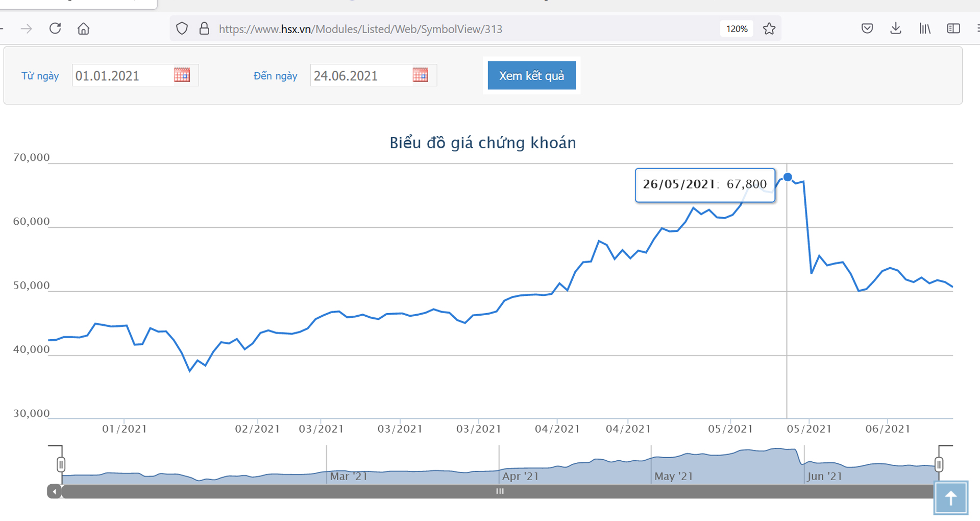The width and height of the screenshot is (980, 521).
Task: Click the 120% zoom level indicator
Action: (x=737, y=29)
